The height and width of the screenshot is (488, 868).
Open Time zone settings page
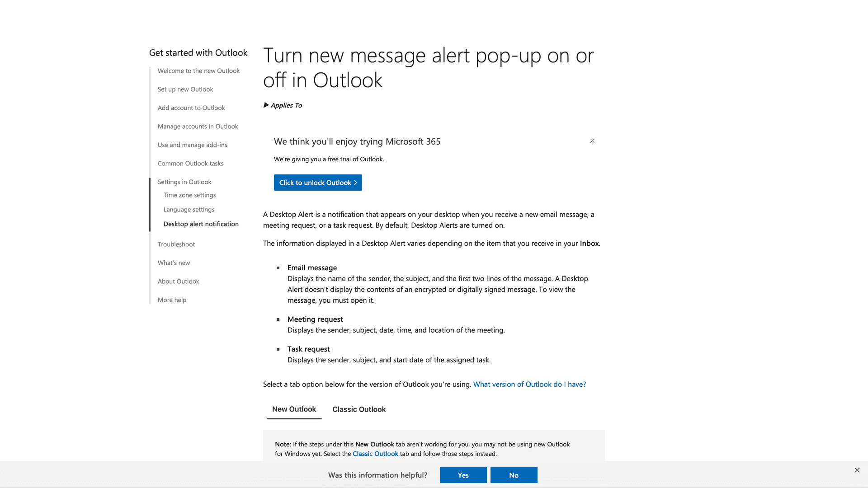pos(189,195)
